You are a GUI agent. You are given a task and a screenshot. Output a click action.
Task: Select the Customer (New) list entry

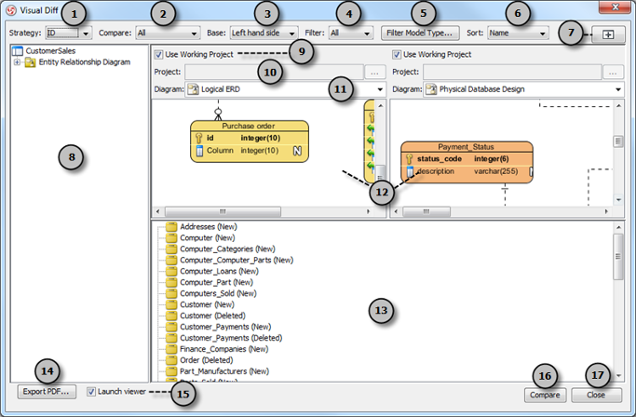click(x=207, y=305)
